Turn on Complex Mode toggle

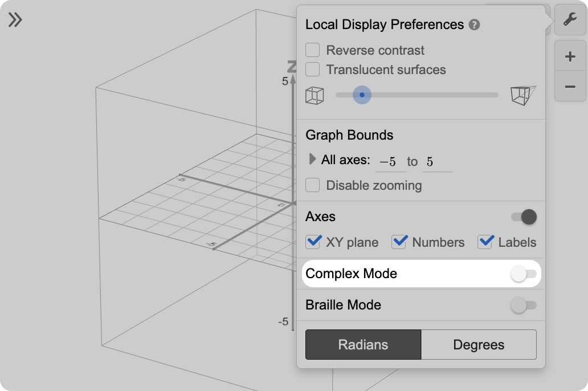523,274
